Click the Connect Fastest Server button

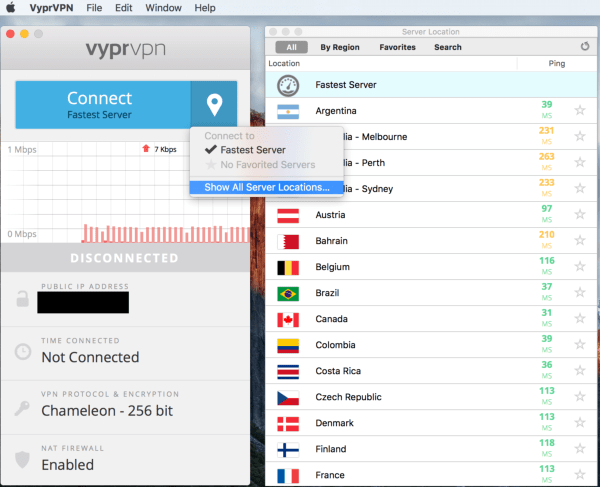point(103,104)
